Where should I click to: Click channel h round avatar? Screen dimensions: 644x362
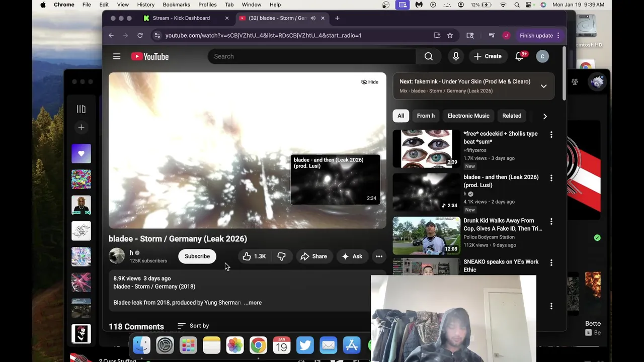coord(117,256)
